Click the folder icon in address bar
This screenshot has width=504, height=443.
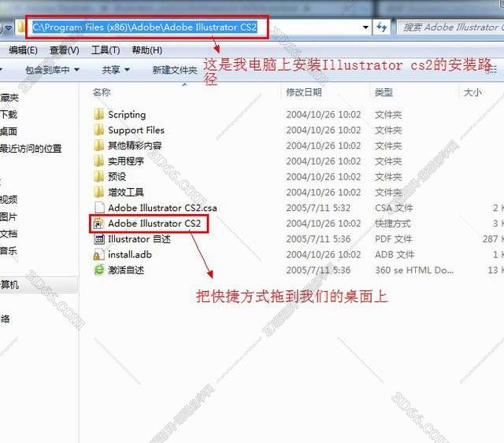pyautogui.click(x=21, y=27)
